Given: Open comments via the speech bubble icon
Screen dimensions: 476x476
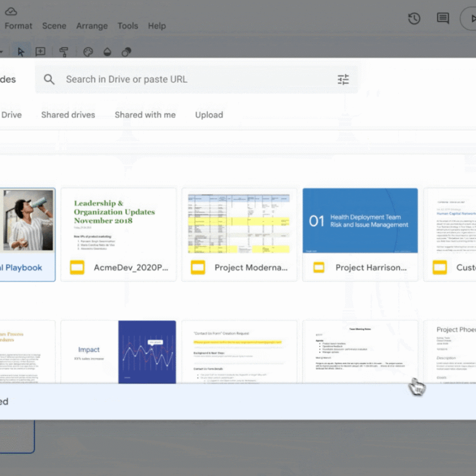Looking at the screenshot, I should point(442,18).
